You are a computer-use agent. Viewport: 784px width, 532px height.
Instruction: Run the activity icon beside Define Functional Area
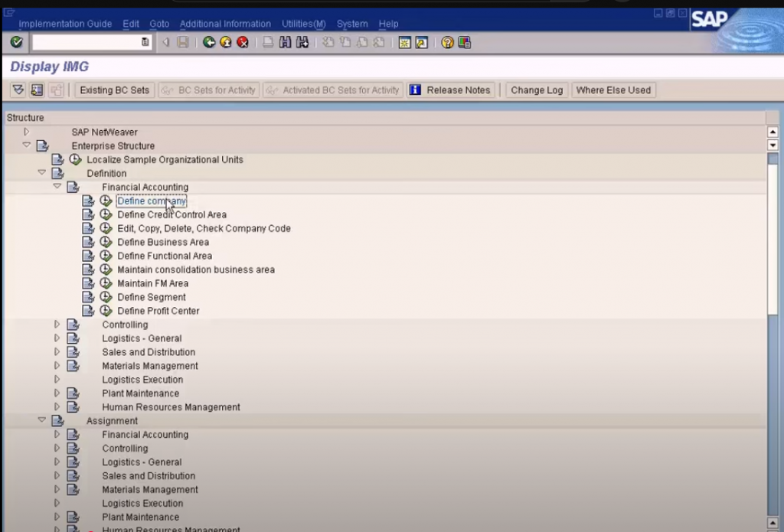pos(106,256)
